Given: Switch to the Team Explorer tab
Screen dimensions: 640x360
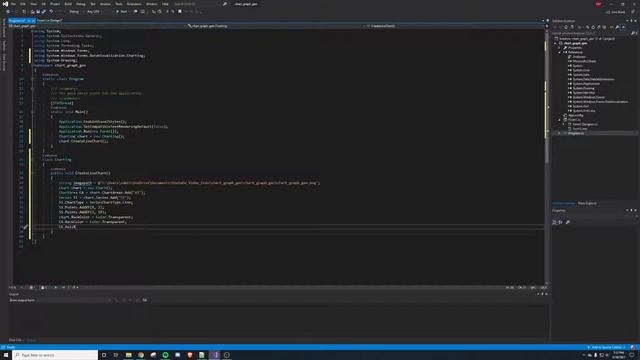Looking at the screenshot, I should click(x=587, y=203).
